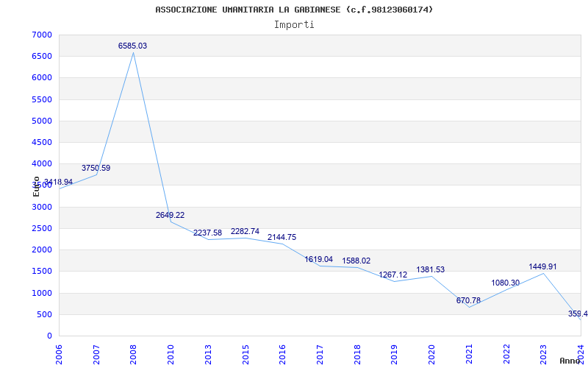Click the 1449.91 data label
This screenshot has width=588, height=368.
click(x=542, y=266)
